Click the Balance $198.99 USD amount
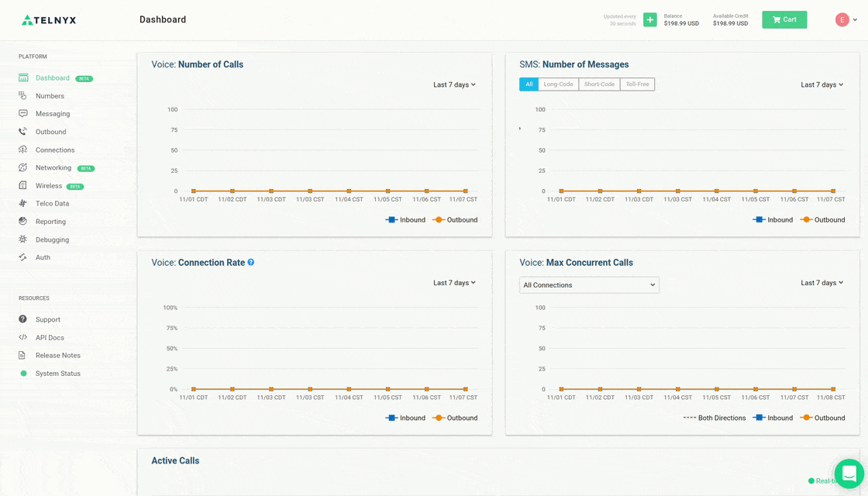Viewport: 868px width, 496px height. (681, 24)
